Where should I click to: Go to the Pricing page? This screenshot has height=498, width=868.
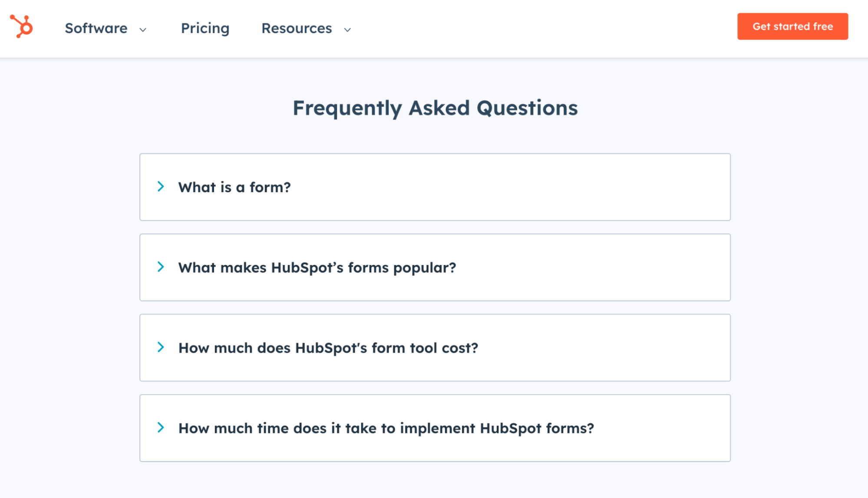[205, 28]
